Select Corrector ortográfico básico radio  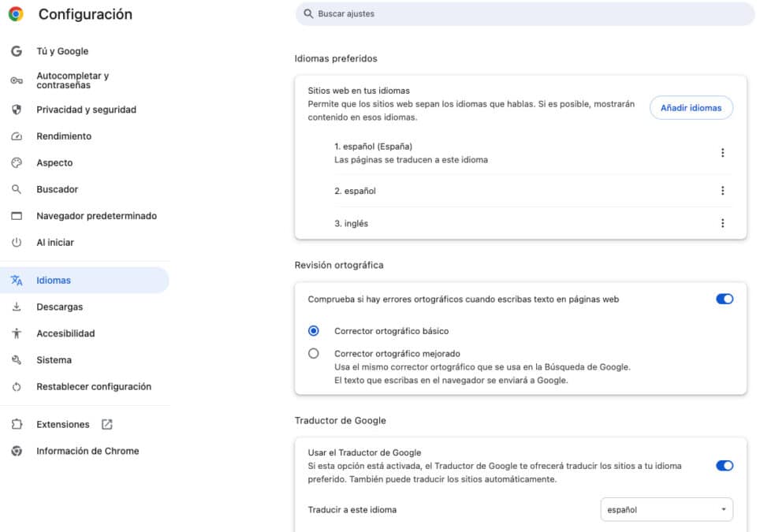click(314, 331)
